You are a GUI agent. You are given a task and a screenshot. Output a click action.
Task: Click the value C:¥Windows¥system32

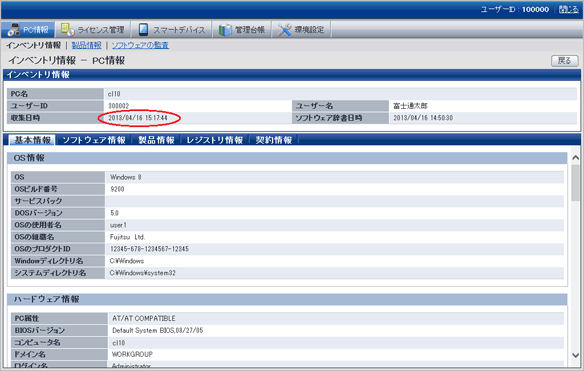point(143,273)
